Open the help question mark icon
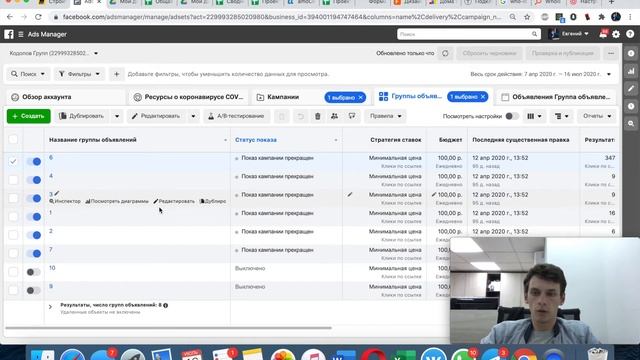 630,34
